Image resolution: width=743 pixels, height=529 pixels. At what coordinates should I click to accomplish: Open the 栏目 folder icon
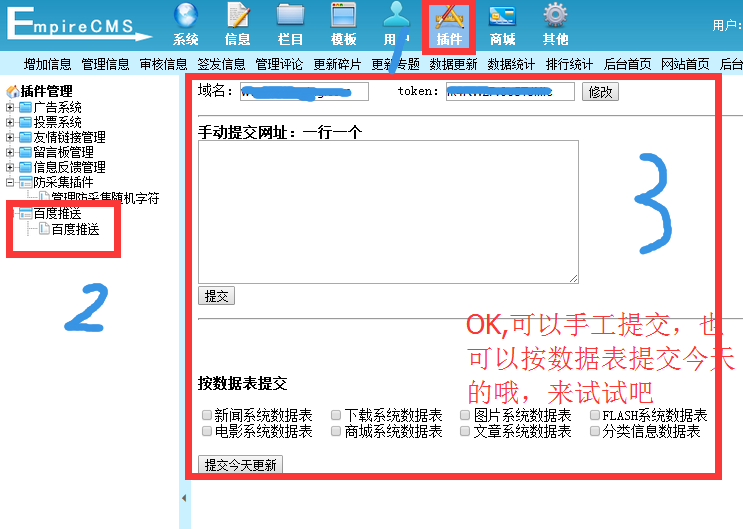click(x=290, y=16)
